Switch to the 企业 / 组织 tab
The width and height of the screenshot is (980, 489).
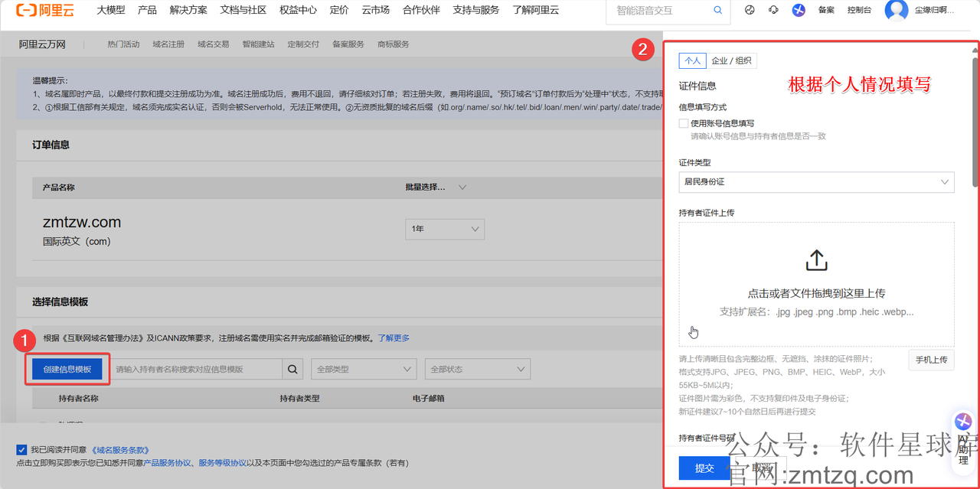pos(731,60)
